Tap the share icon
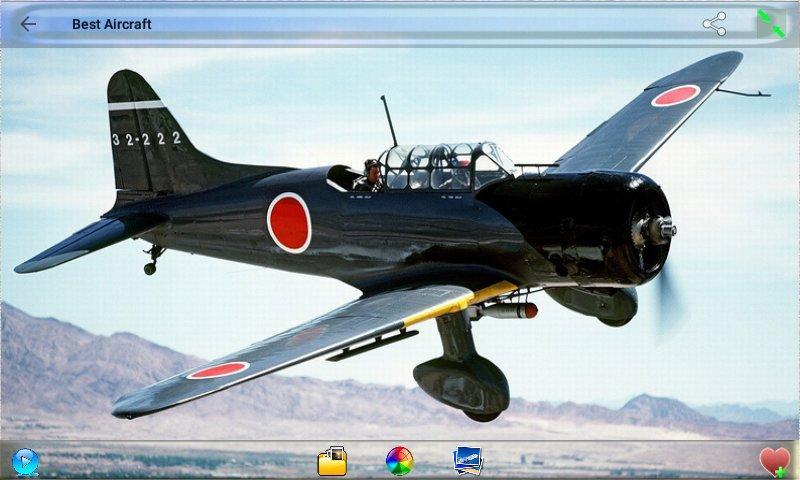 click(x=714, y=24)
